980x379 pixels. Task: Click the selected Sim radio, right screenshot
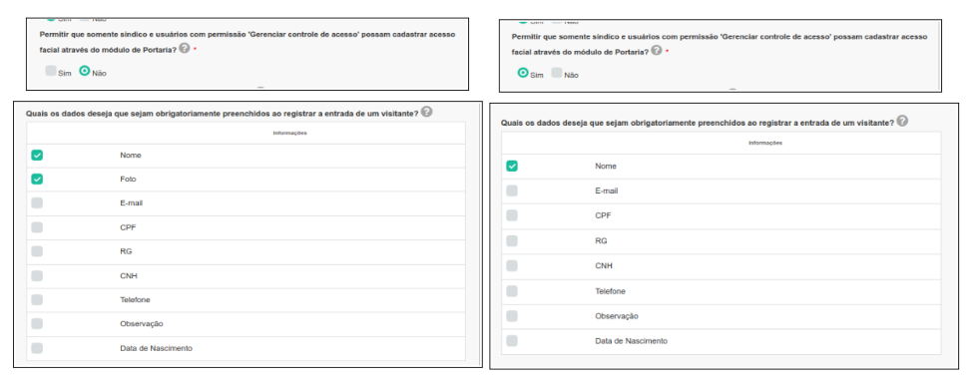(523, 73)
